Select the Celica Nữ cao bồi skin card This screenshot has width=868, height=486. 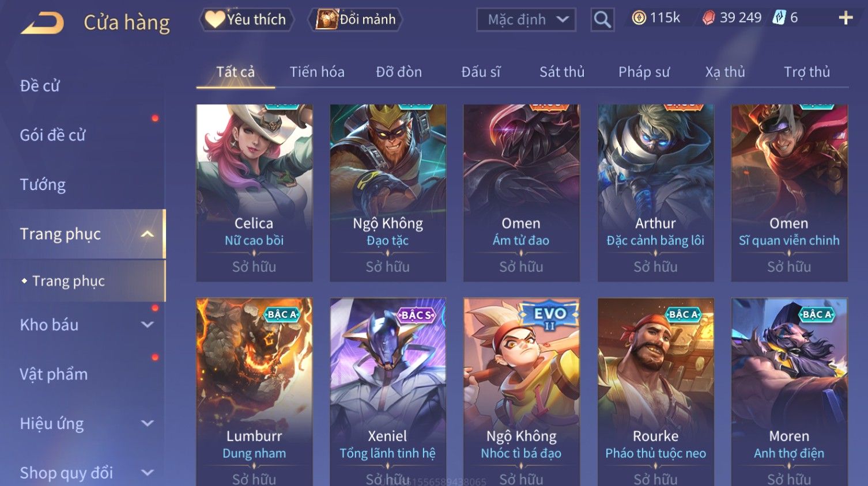point(254,193)
